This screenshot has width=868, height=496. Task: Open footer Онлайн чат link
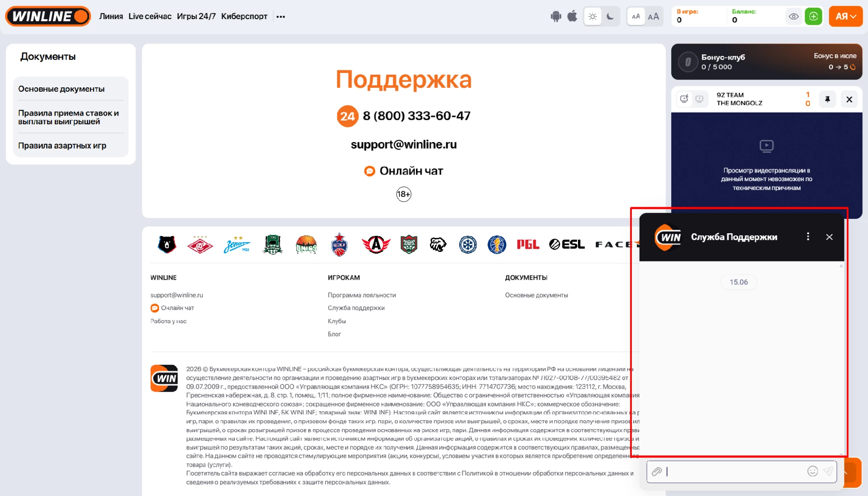(172, 308)
